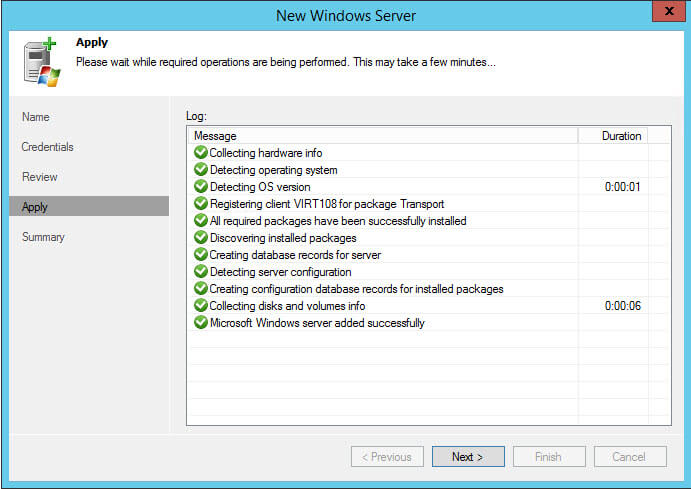
Task: Sort log by Message column header
Action: 382,136
